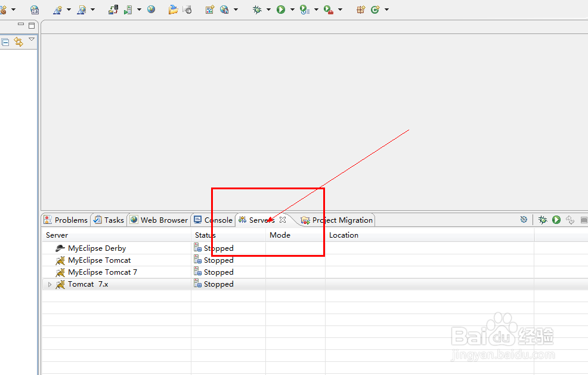Select the MyEclipse Derby server row
The height and width of the screenshot is (375, 588).
click(x=314, y=248)
